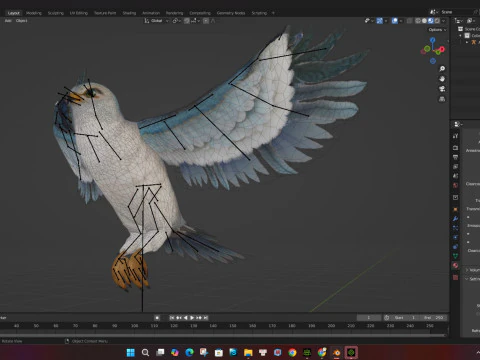
Task: Open the Scene name field in top bar
Action: (458, 12)
